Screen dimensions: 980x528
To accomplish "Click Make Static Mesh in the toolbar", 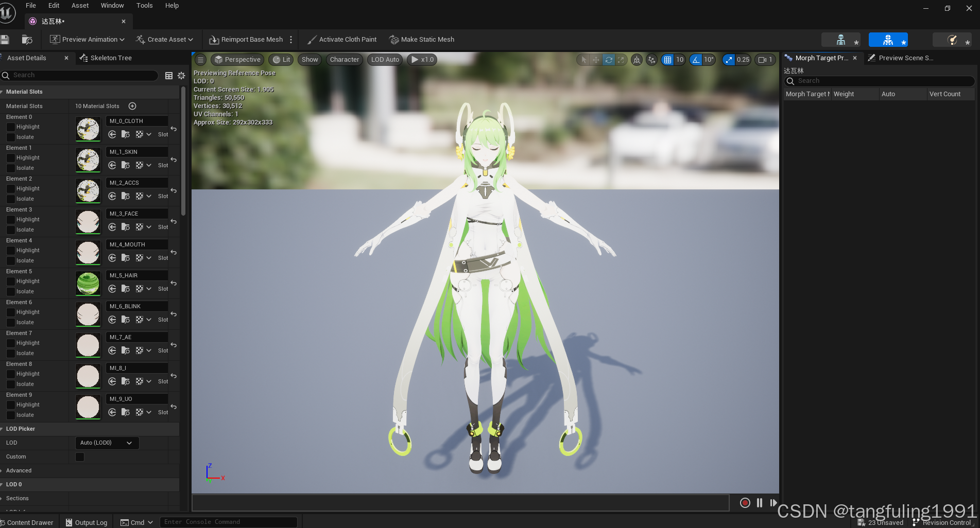I will pos(421,39).
